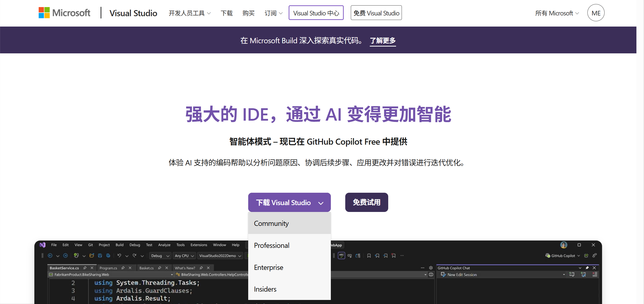Open the FabrikamProduct.BikeSharing.Web project dropdown
Screen dimensions: 644x304
[111, 275]
